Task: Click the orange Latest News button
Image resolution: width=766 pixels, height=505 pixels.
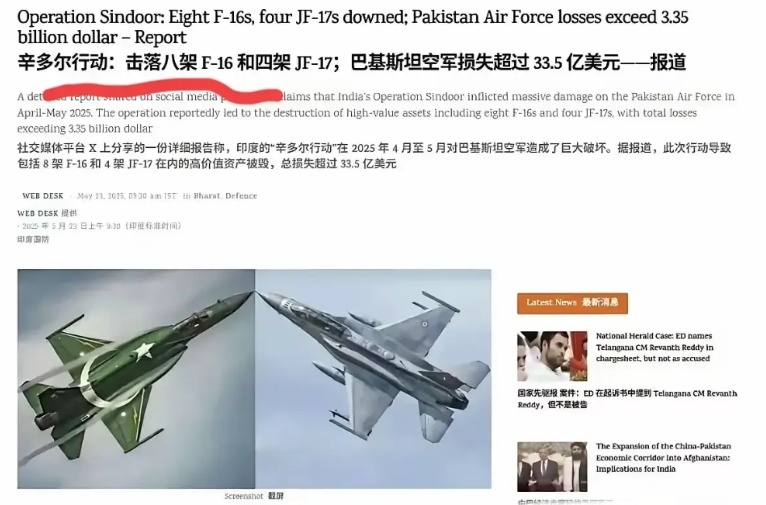Action: [x=573, y=303]
